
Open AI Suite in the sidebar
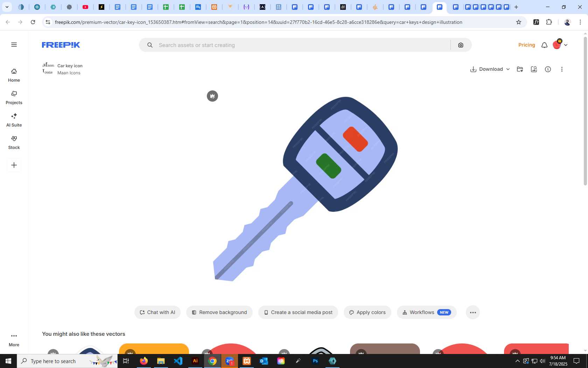pyautogui.click(x=14, y=120)
